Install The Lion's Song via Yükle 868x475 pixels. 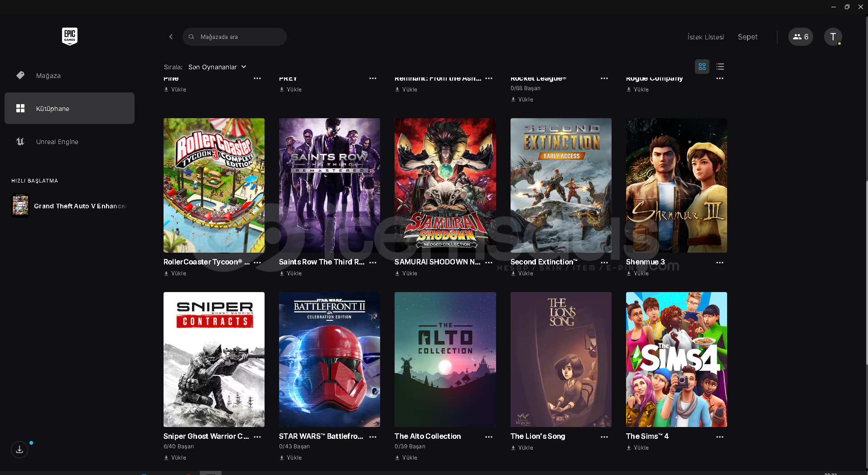[x=522, y=448]
